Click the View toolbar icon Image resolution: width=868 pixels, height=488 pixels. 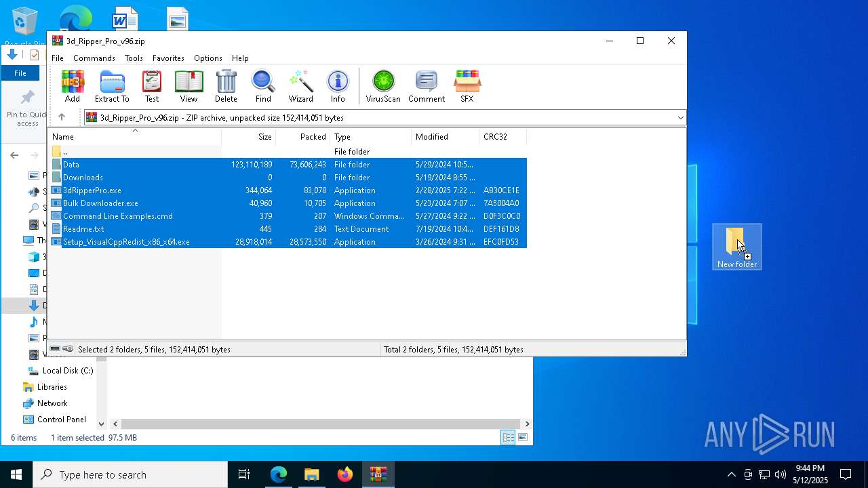(189, 86)
